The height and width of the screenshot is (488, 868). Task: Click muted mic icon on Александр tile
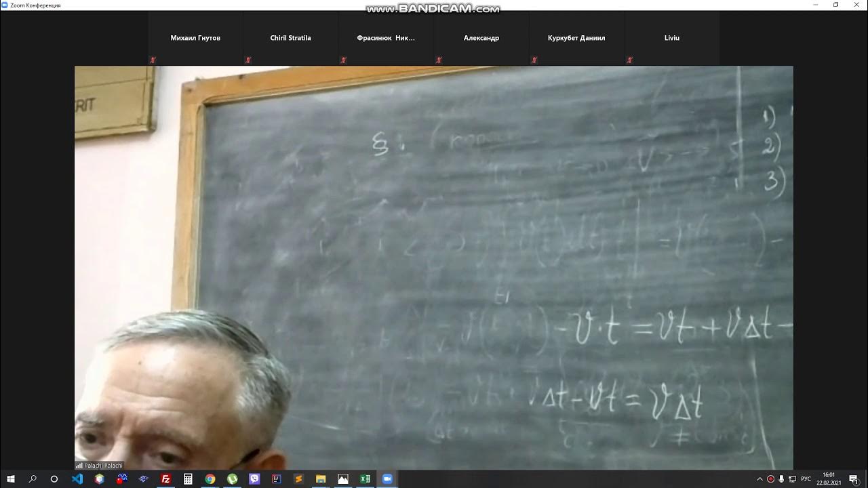(x=439, y=60)
